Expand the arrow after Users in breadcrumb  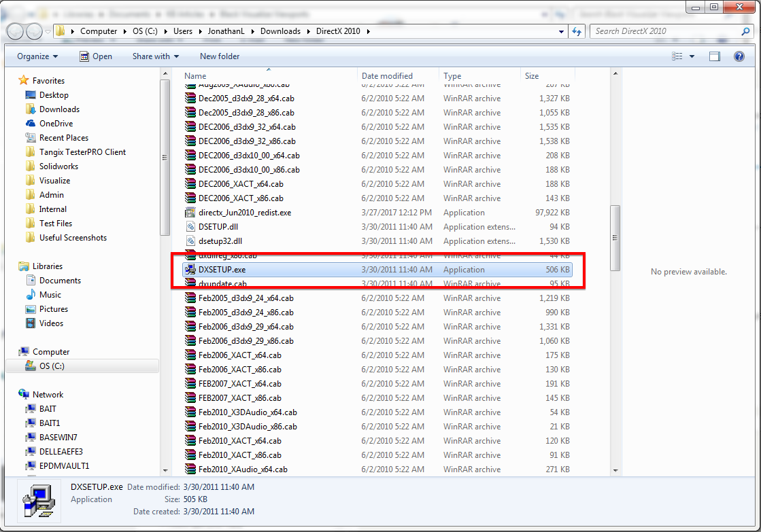199,31
